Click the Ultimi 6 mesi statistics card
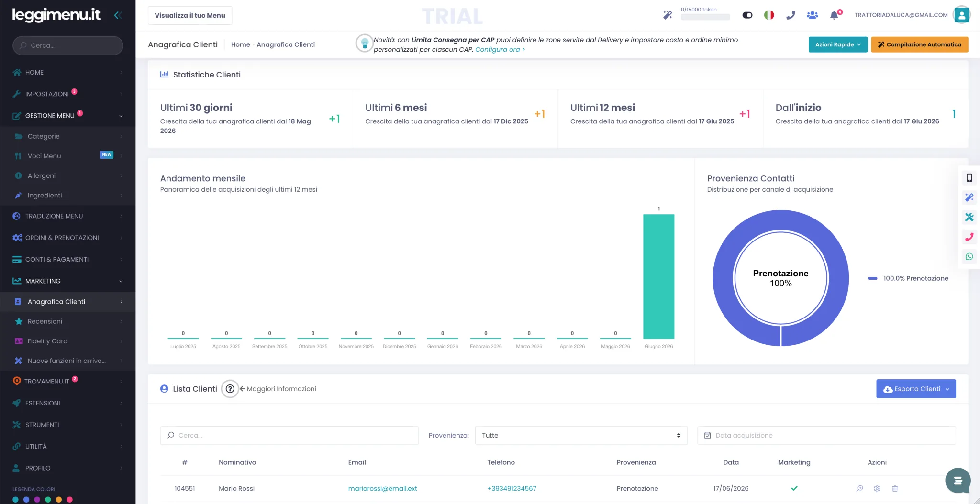Screen dimensions: 980x504 (455, 119)
